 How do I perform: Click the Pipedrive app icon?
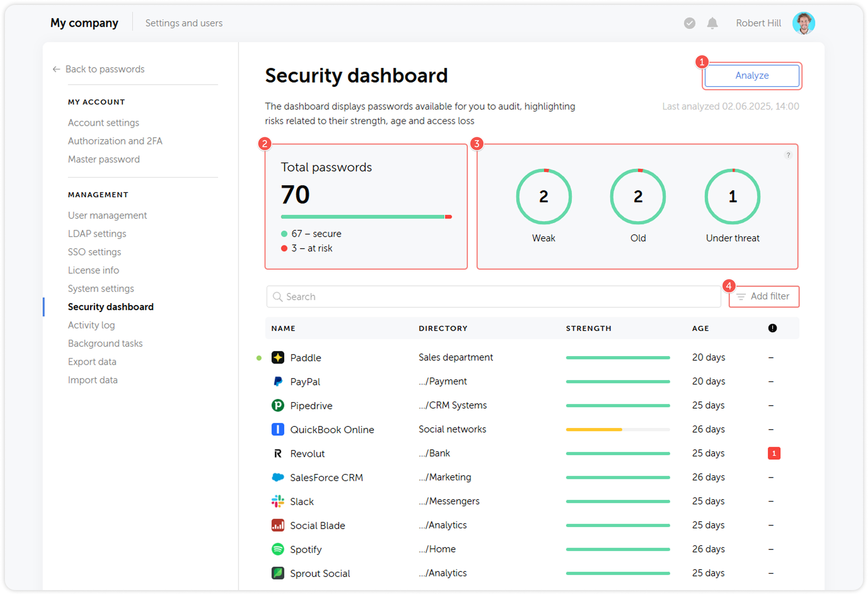pos(278,405)
